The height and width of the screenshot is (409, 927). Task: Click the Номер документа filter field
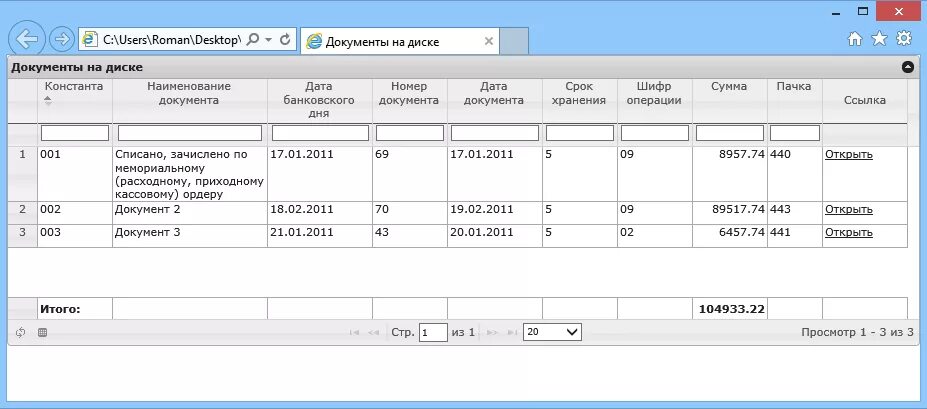coord(410,133)
